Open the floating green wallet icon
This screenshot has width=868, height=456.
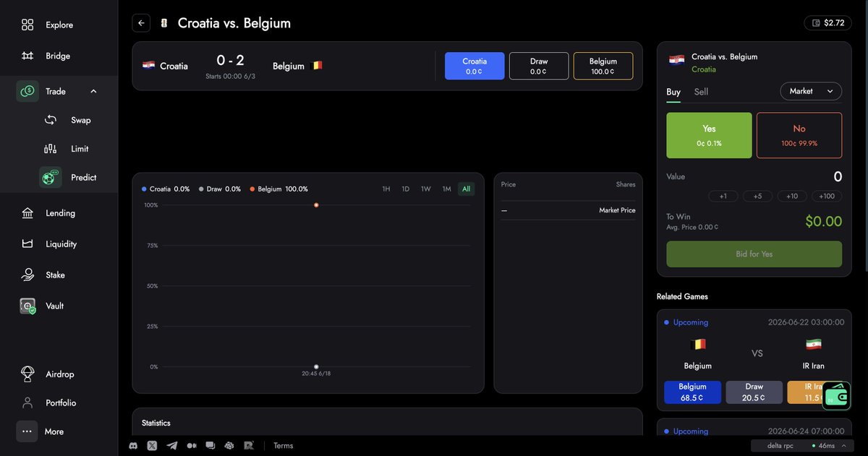(837, 396)
